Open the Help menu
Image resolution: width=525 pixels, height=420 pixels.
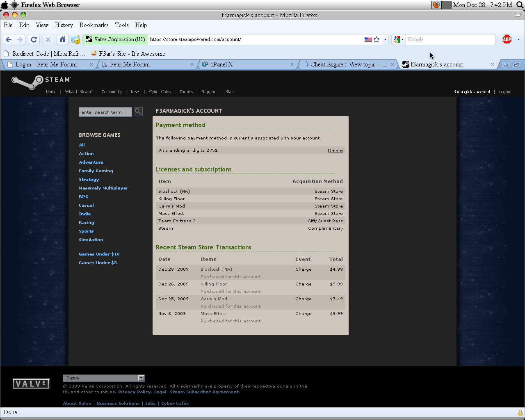(141, 25)
